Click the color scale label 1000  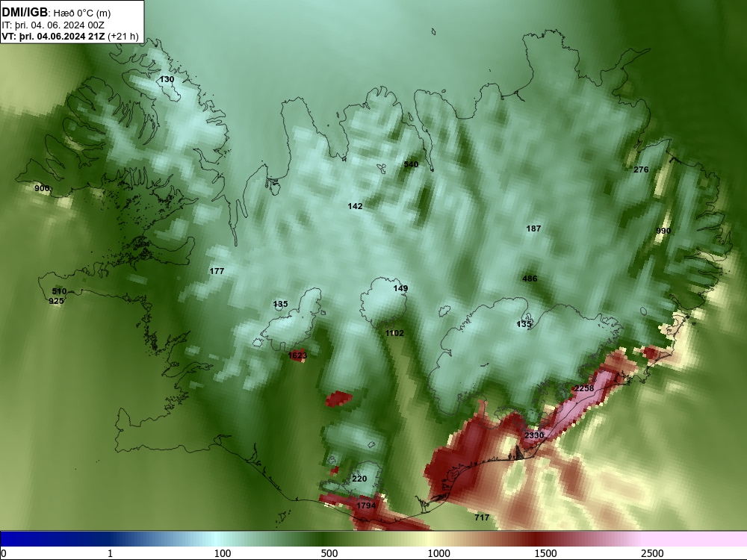pos(438,553)
